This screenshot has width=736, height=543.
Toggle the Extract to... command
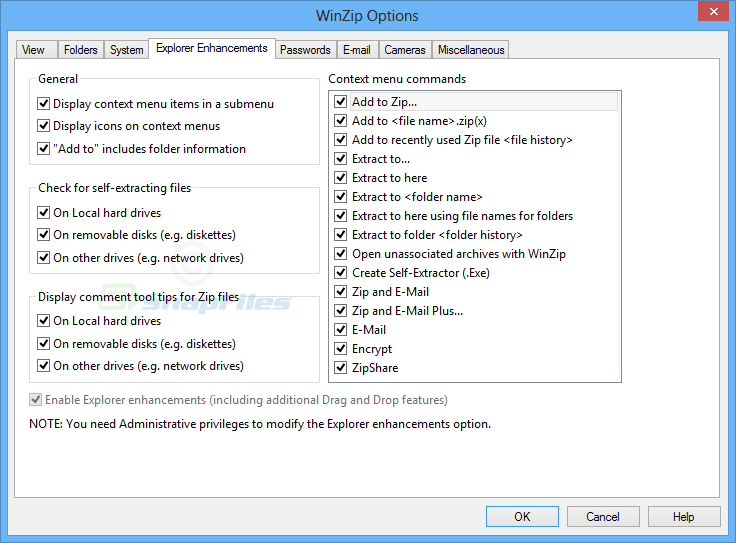(341, 159)
